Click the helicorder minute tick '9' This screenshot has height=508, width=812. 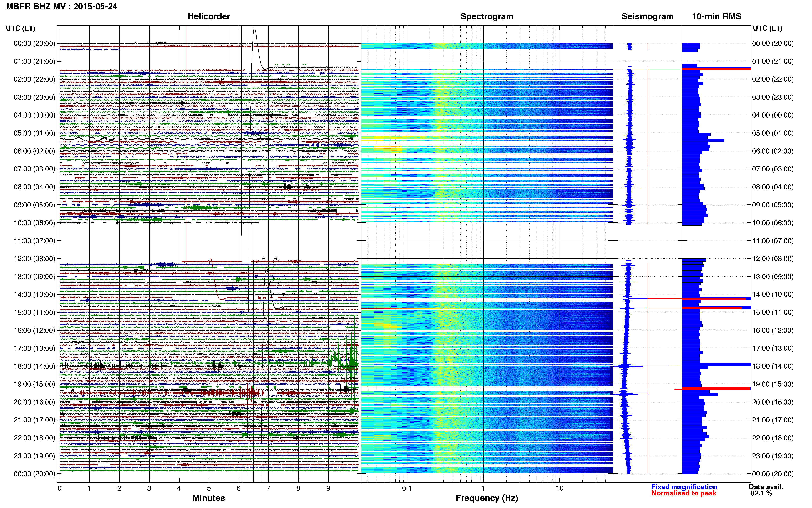[x=328, y=488]
